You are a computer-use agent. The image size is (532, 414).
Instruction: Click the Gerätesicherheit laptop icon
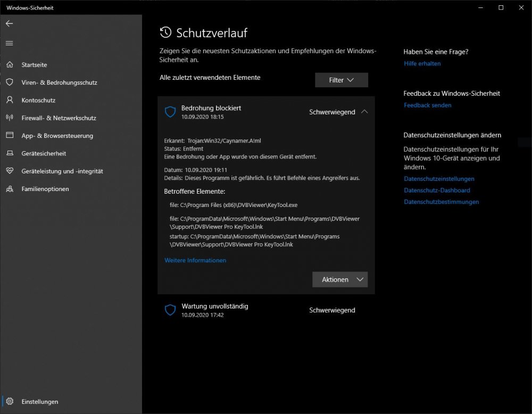click(10, 153)
